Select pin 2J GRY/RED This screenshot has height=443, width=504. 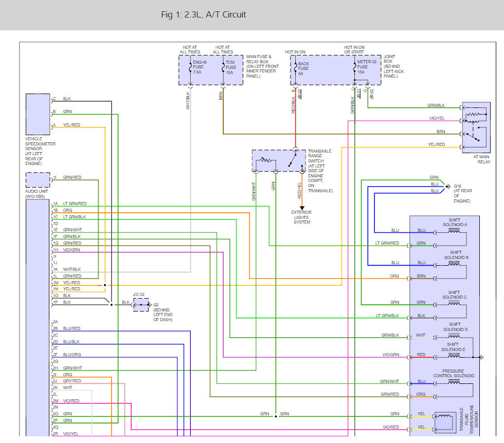tap(67, 381)
